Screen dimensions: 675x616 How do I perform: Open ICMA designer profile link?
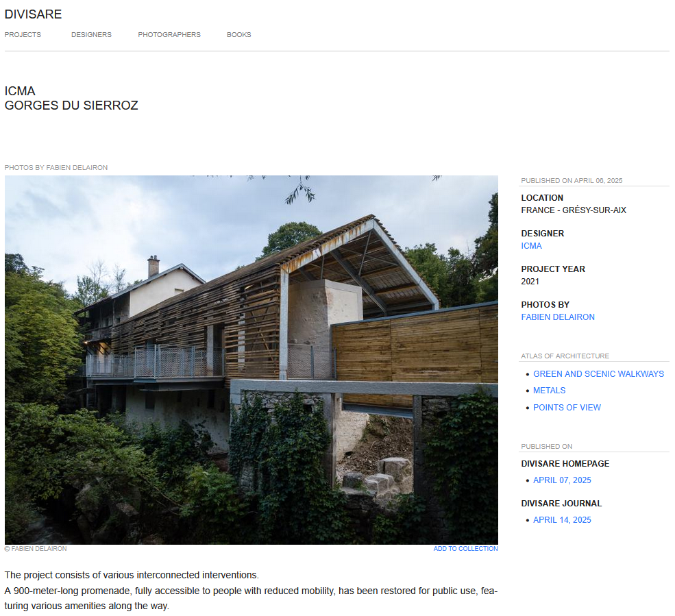point(531,246)
